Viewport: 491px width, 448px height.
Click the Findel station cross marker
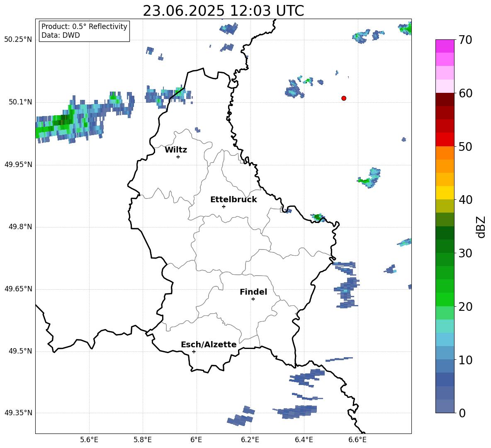pos(253,299)
